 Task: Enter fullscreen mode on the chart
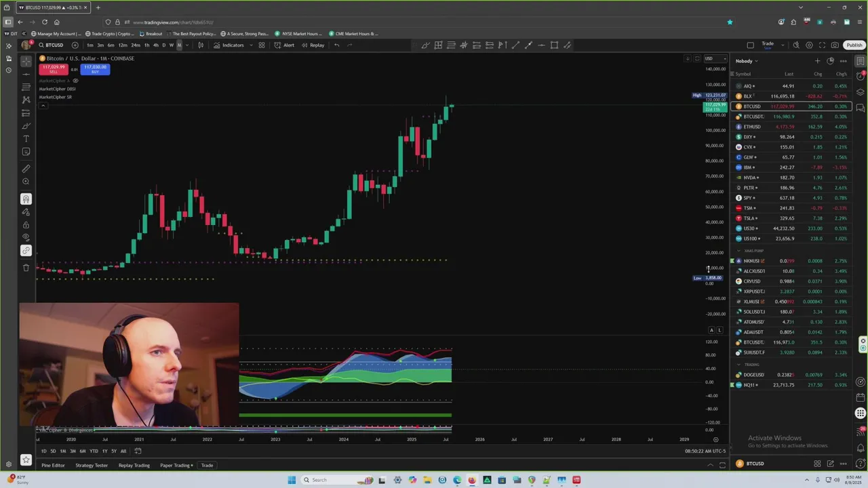(x=822, y=45)
